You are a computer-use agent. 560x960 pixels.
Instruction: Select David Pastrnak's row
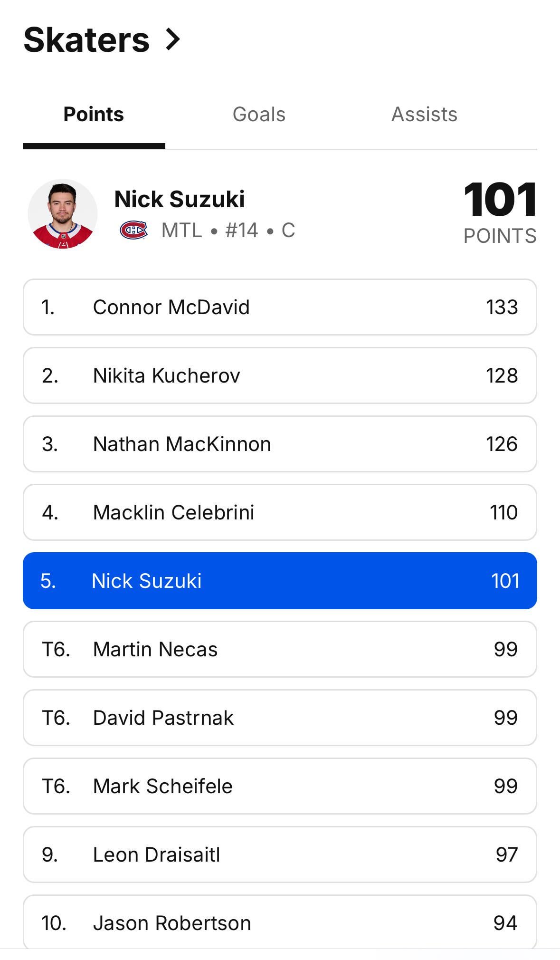pyautogui.click(x=280, y=718)
